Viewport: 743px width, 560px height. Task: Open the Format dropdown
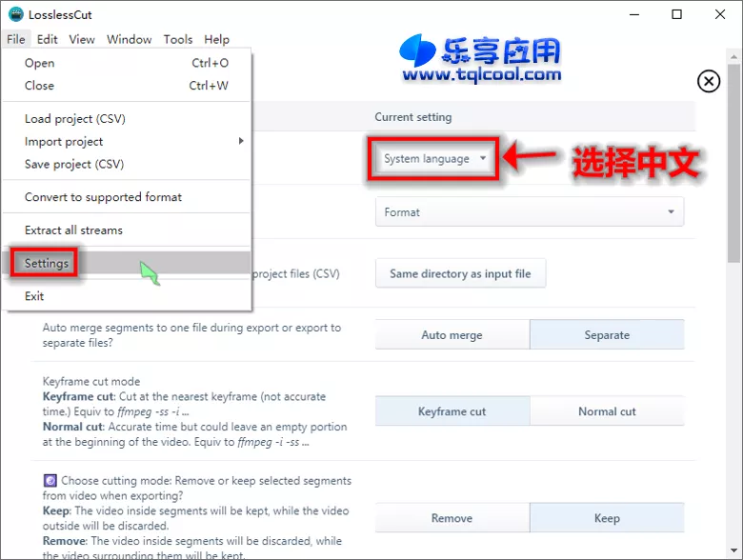pyautogui.click(x=530, y=211)
